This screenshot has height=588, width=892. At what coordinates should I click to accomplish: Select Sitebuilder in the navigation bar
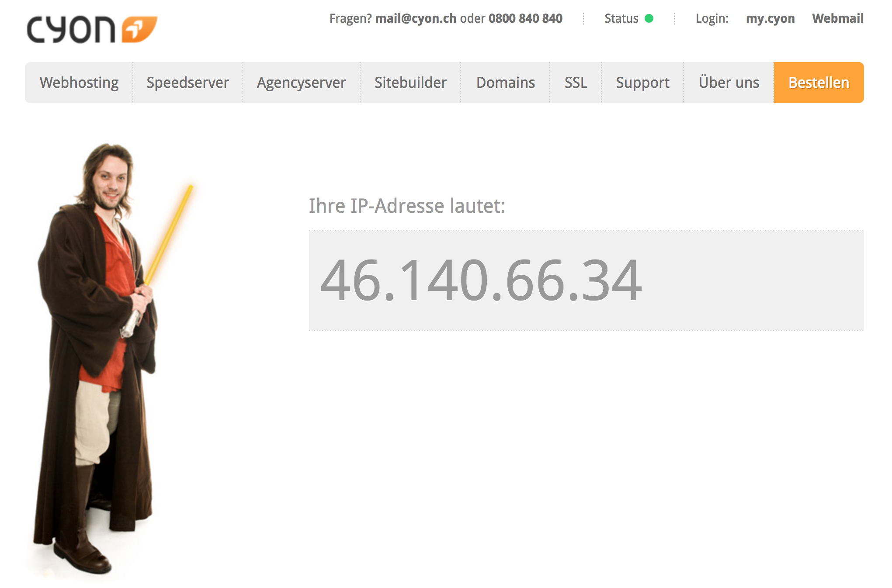point(410,83)
